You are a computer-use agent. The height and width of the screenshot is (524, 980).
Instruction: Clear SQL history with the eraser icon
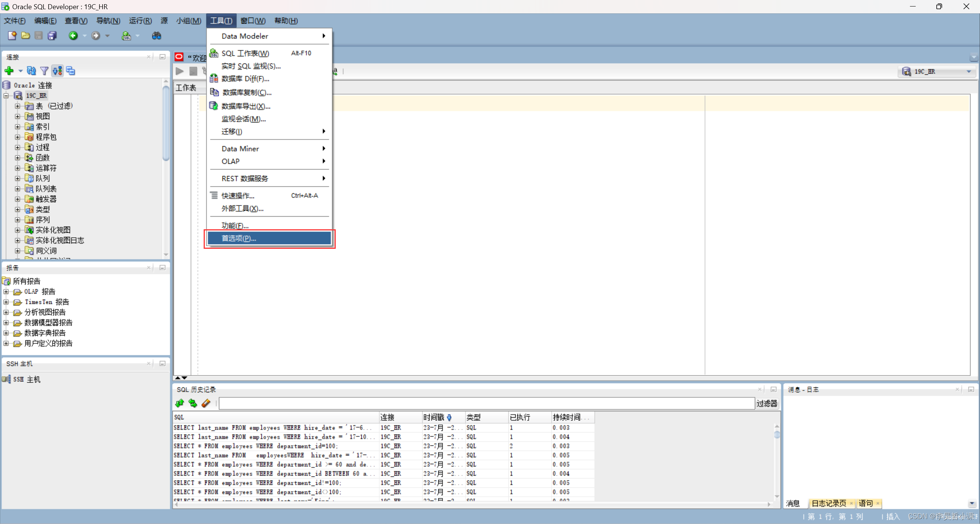(206, 403)
